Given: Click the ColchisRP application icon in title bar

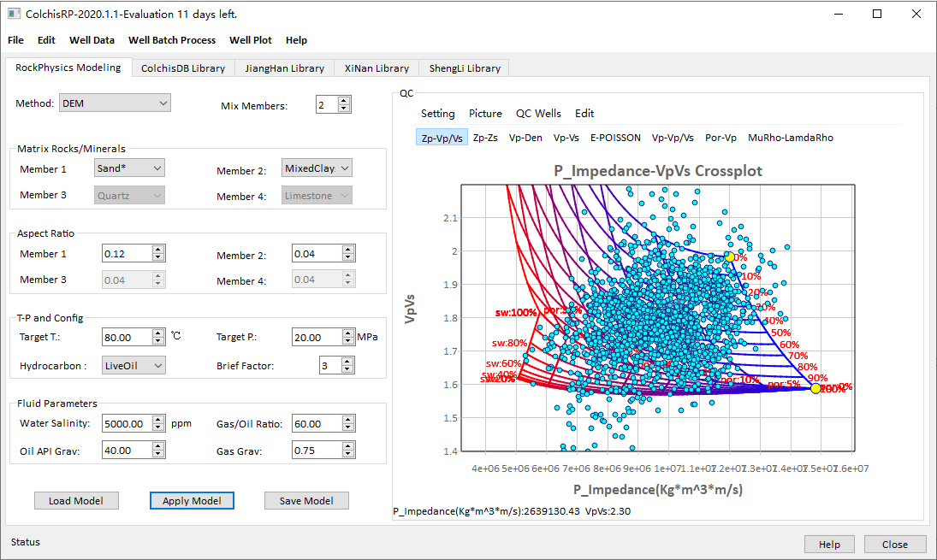Looking at the screenshot, I should click(x=14, y=14).
